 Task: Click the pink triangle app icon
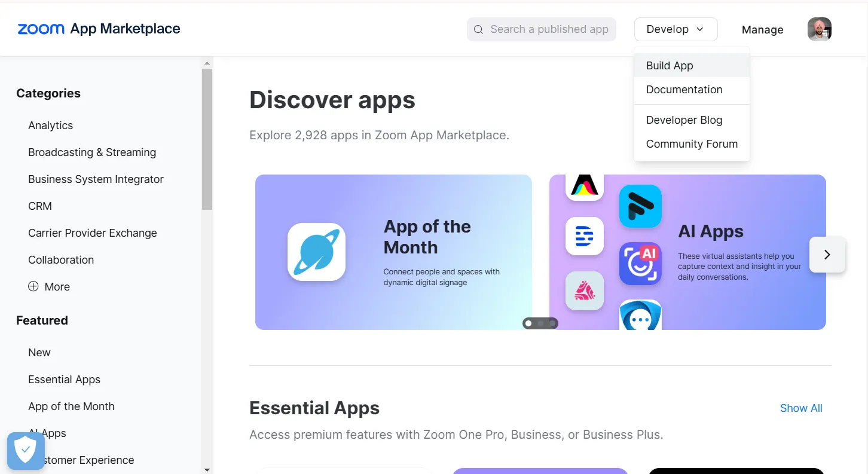(585, 291)
